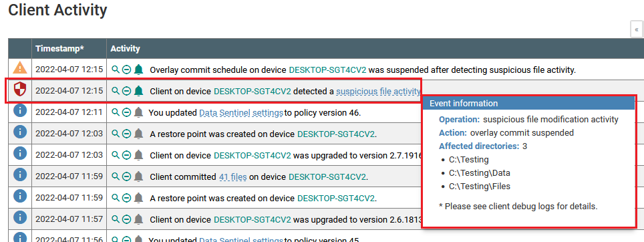
Task: Click magnifier icon on 11:57 client upgraded row
Action: (116, 219)
